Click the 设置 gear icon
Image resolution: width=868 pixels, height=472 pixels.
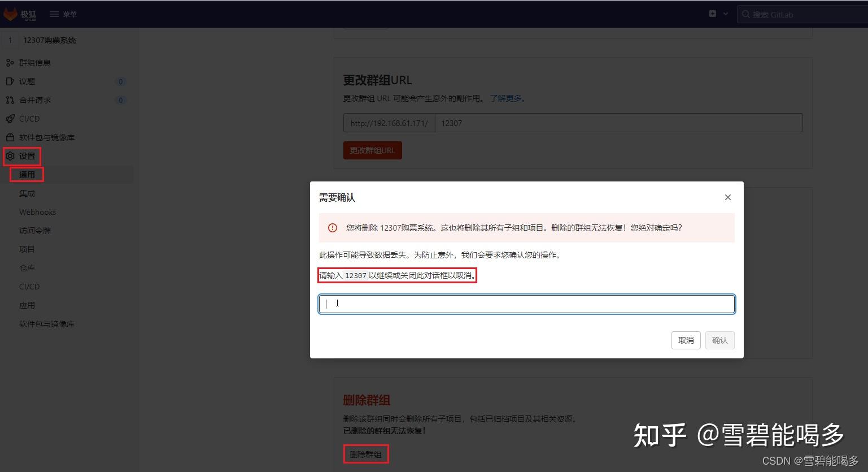10,156
